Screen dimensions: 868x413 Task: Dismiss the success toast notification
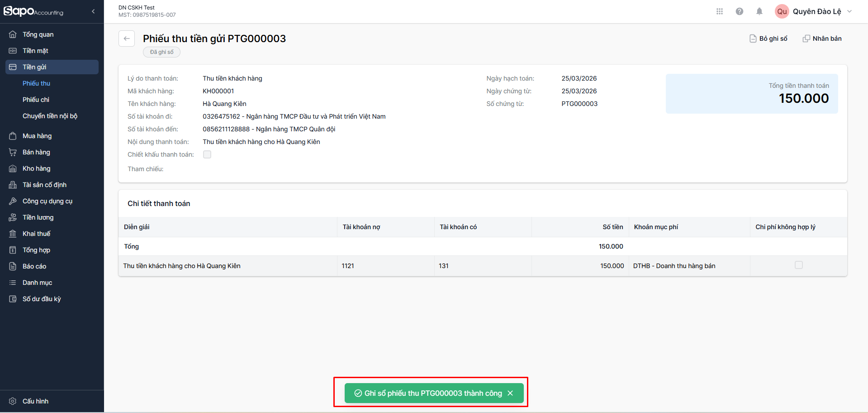510,393
